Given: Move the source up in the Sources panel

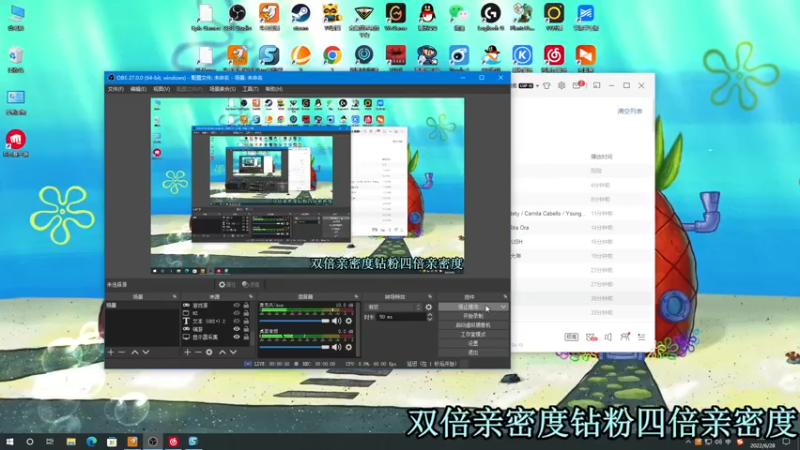Looking at the screenshot, I should click(222, 352).
